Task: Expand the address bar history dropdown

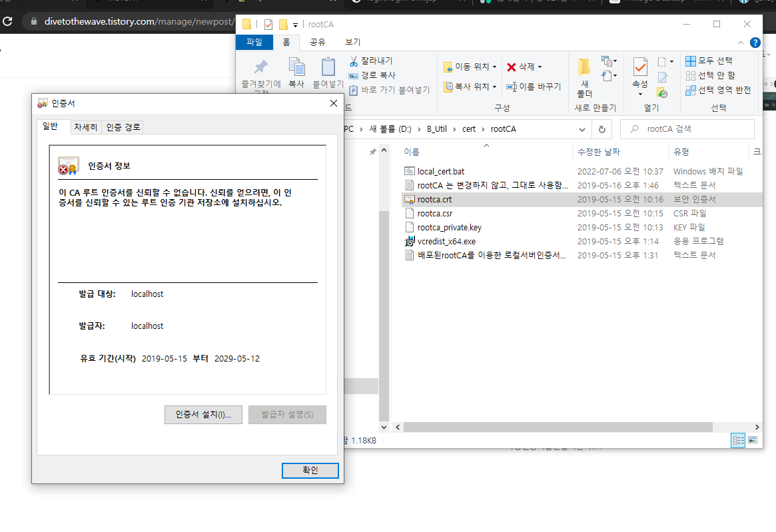Action: coord(582,130)
